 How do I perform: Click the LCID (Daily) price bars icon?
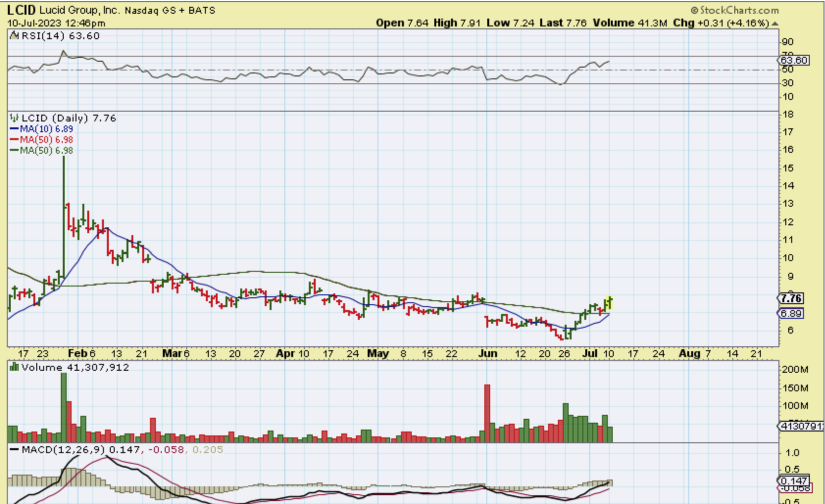[x=14, y=118]
